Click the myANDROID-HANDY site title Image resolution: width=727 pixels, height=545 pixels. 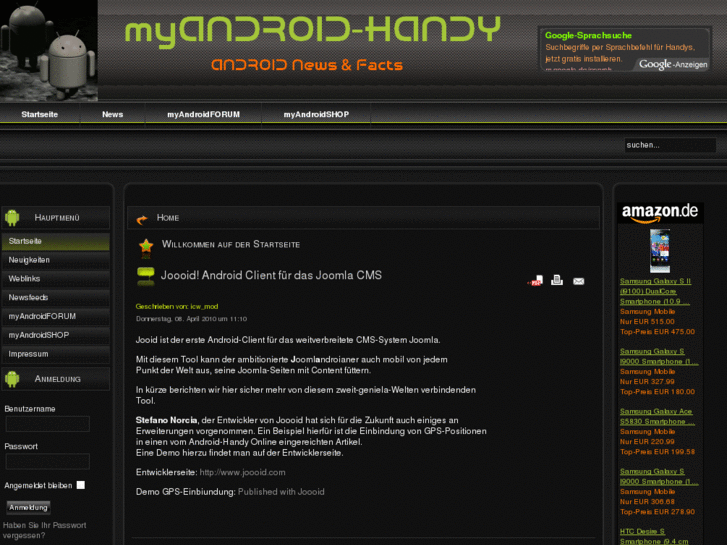click(x=313, y=31)
